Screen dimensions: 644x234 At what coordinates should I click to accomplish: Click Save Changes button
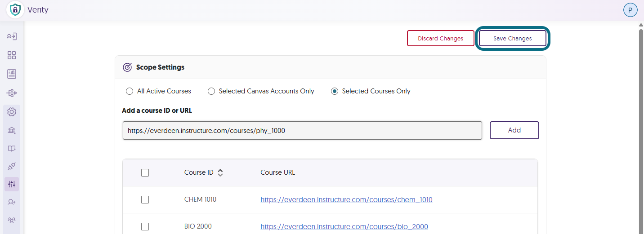[x=513, y=38]
